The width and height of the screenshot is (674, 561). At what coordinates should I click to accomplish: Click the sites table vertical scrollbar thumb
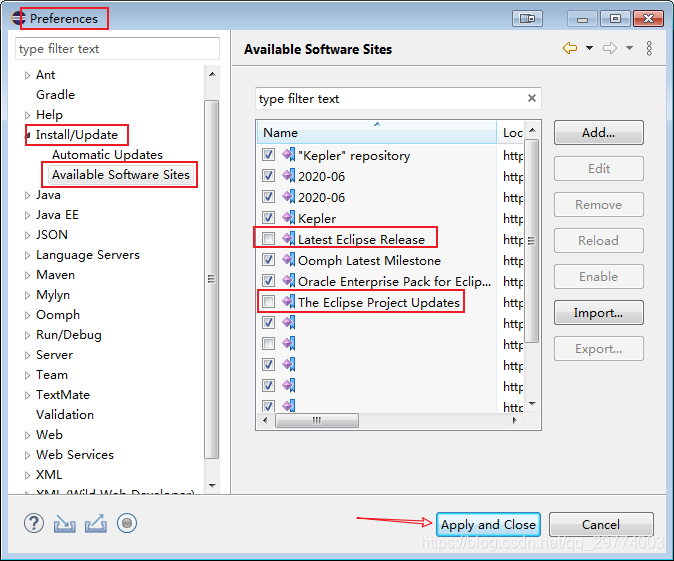[x=532, y=241]
